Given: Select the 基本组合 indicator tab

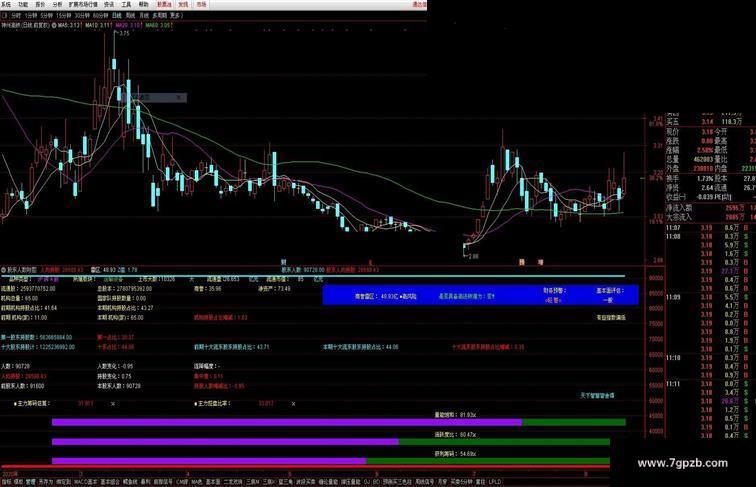Looking at the screenshot, I should pyautogui.click(x=110, y=482).
